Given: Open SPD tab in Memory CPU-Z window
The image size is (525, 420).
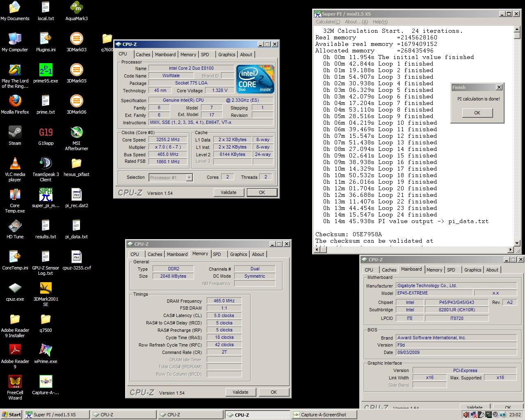Looking at the screenshot, I should 217,254.
